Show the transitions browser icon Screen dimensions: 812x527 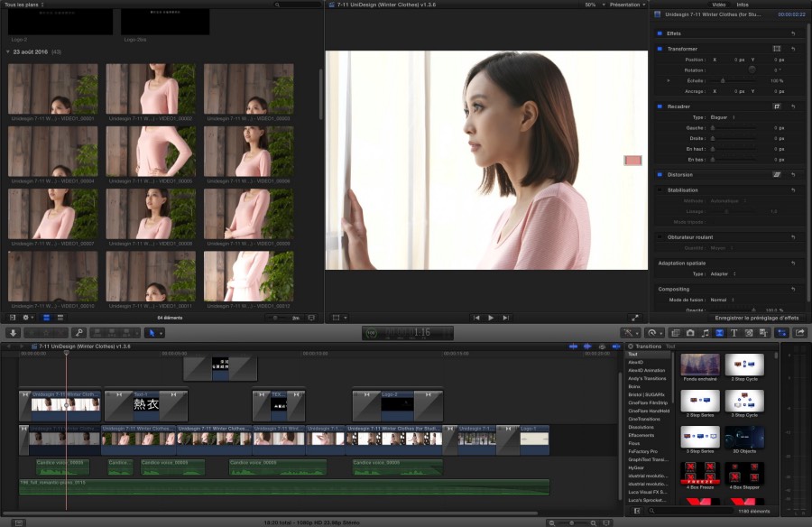click(x=719, y=333)
